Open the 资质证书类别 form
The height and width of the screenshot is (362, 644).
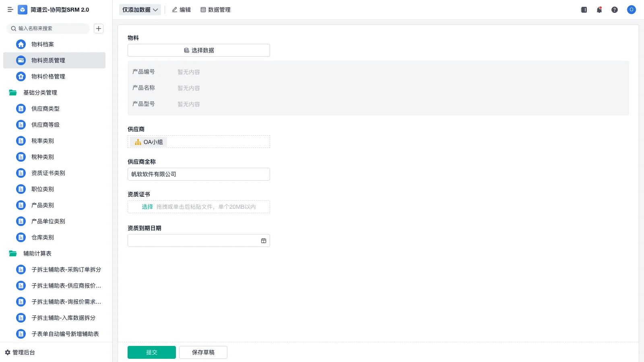click(x=54, y=173)
